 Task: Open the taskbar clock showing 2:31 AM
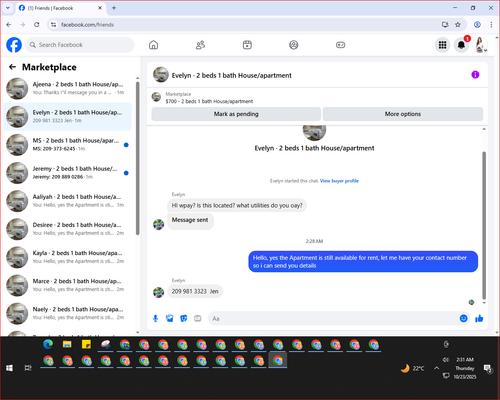(x=465, y=368)
